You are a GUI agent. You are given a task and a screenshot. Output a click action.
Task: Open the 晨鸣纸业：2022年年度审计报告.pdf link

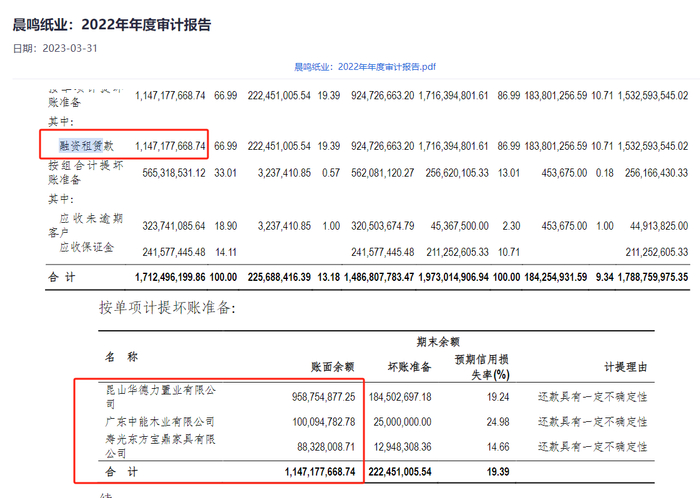(365, 67)
